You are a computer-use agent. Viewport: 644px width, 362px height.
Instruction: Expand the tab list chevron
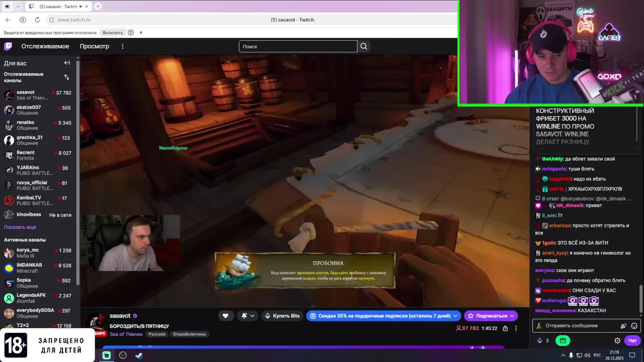[18, 7]
